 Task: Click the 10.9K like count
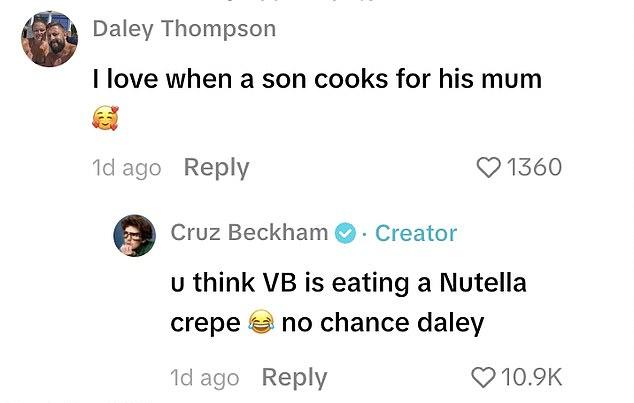pos(531,377)
